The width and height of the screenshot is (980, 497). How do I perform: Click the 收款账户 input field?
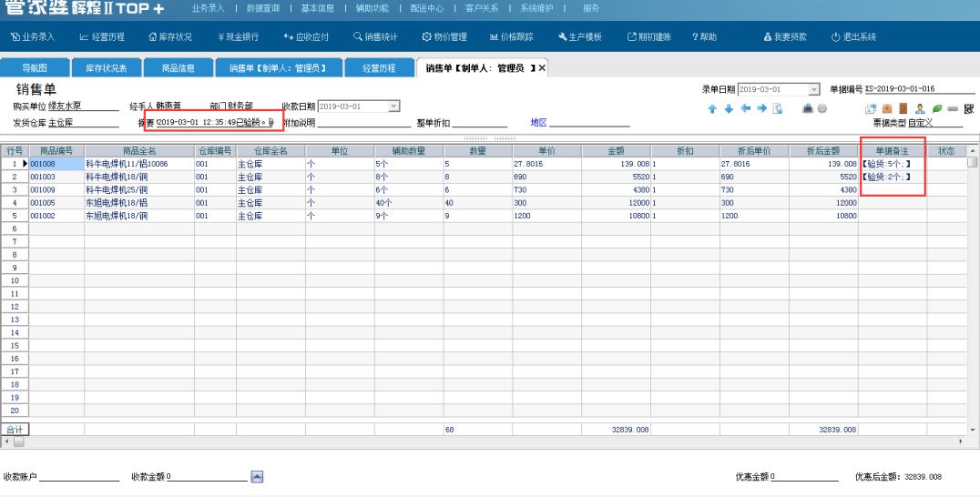pos(79,476)
